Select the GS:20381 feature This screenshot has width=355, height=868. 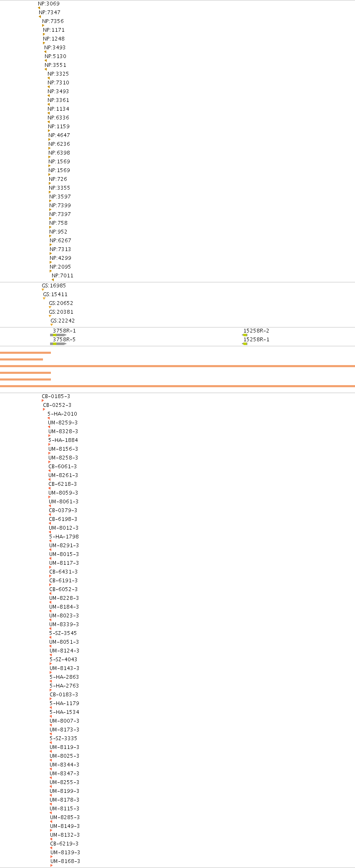point(61,312)
